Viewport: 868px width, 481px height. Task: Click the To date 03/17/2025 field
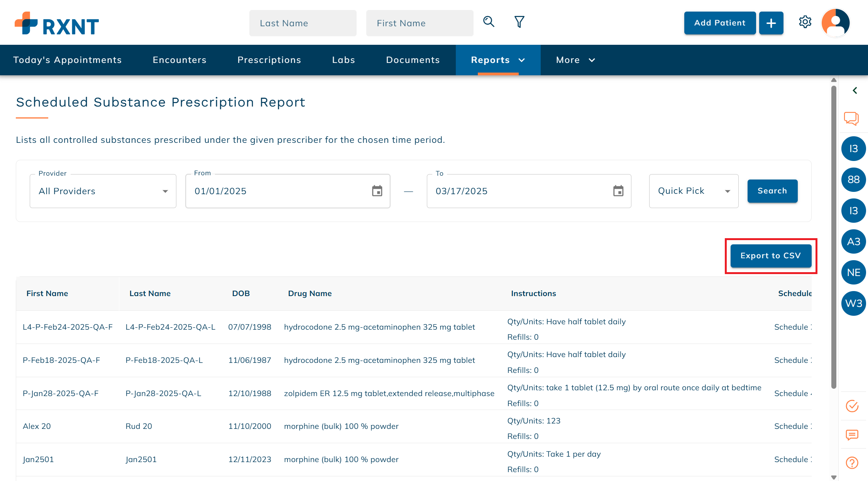pos(529,191)
